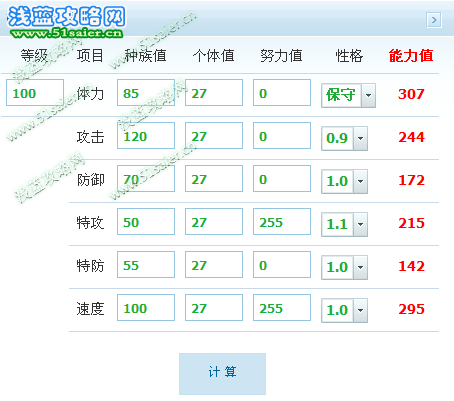Viewport: 454px width, 401px height.
Task: Open the 防御 1.0 modifier dropdown
Action: [x=344, y=181]
